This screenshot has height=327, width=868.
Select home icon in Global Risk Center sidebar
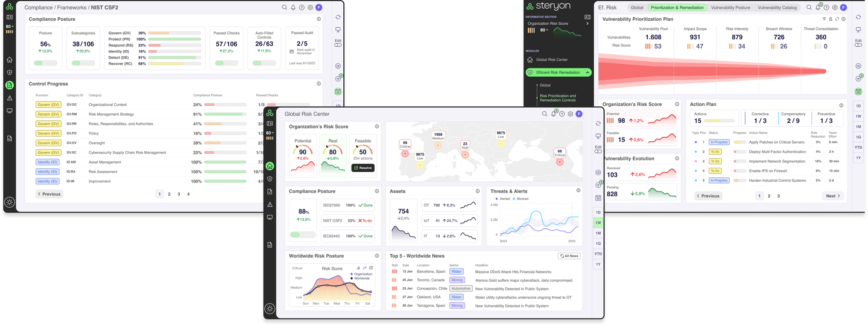click(x=270, y=166)
